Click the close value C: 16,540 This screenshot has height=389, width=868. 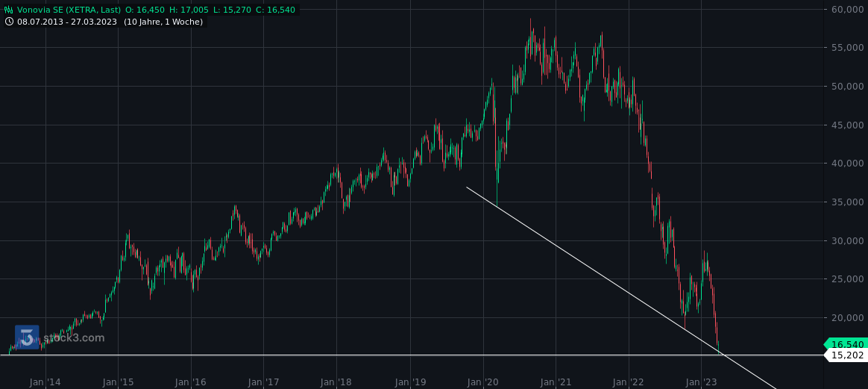(x=276, y=10)
